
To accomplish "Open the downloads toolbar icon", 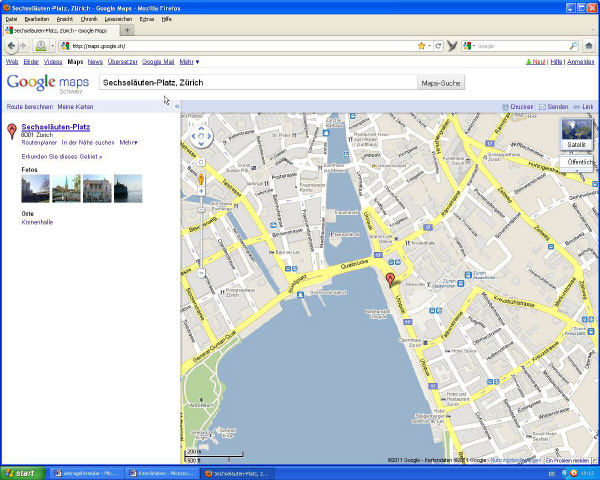I will (41, 46).
